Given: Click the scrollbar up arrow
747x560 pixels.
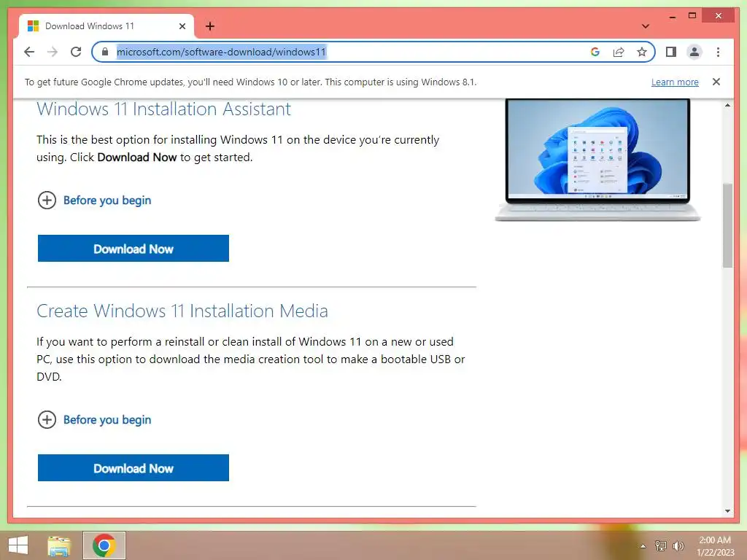Looking at the screenshot, I should click(727, 105).
